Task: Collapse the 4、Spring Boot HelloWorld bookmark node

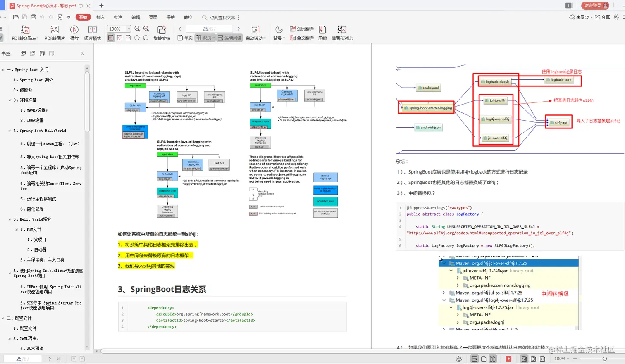Action: click(x=10, y=131)
